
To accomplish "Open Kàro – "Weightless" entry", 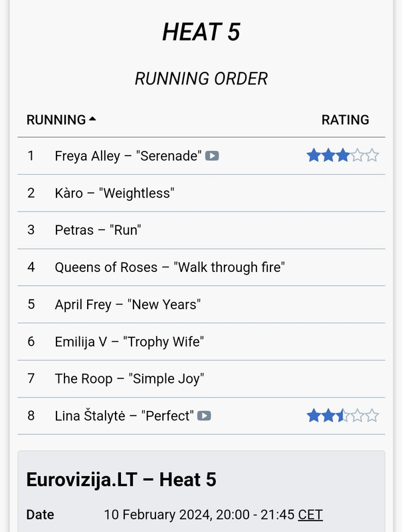I will pyautogui.click(x=114, y=194).
